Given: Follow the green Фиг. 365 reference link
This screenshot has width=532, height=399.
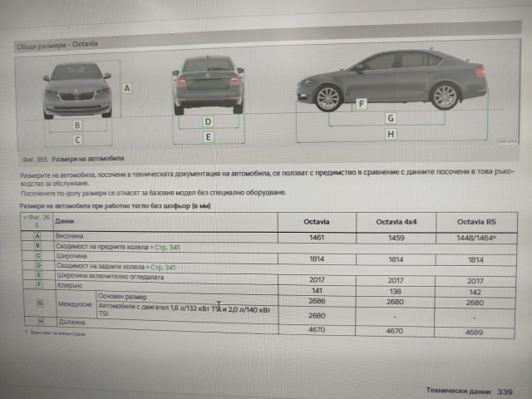Looking at the screenshot, I should tap(37, 221).
